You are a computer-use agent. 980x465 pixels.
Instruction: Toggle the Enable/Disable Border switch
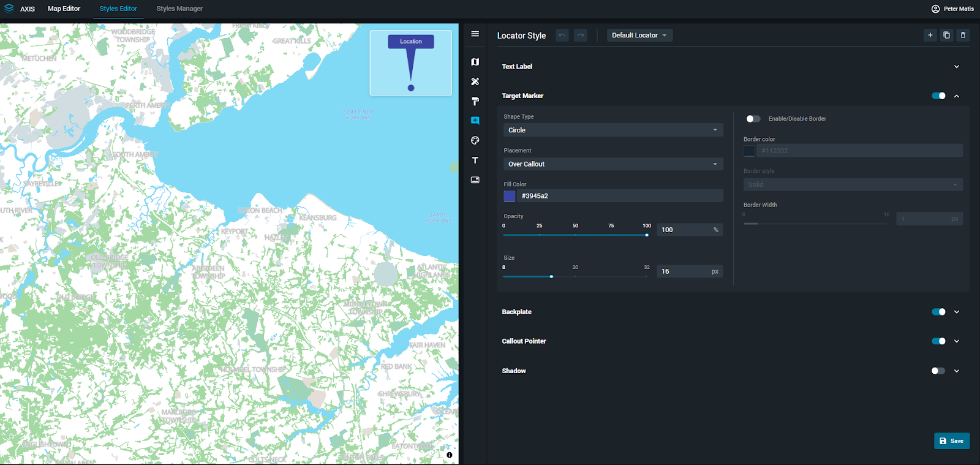(753, 119)
